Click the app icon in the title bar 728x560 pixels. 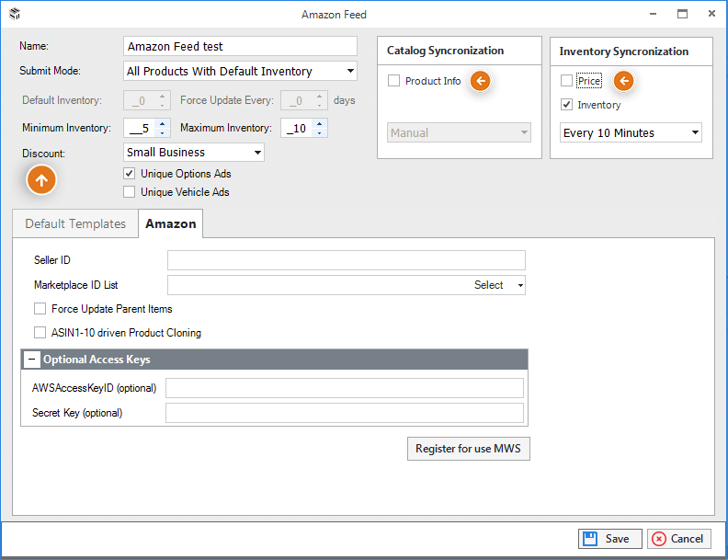tap(15, 14)
